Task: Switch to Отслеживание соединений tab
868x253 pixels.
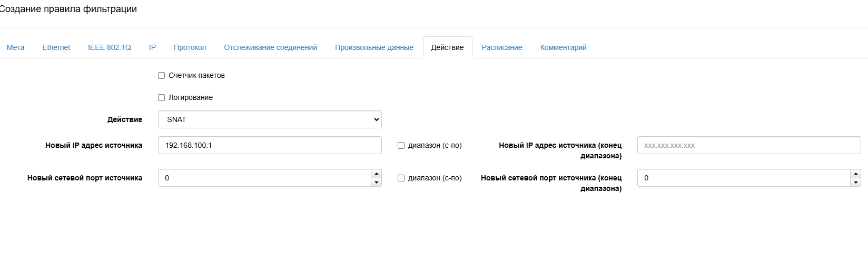Action: (x=271, y=47)
